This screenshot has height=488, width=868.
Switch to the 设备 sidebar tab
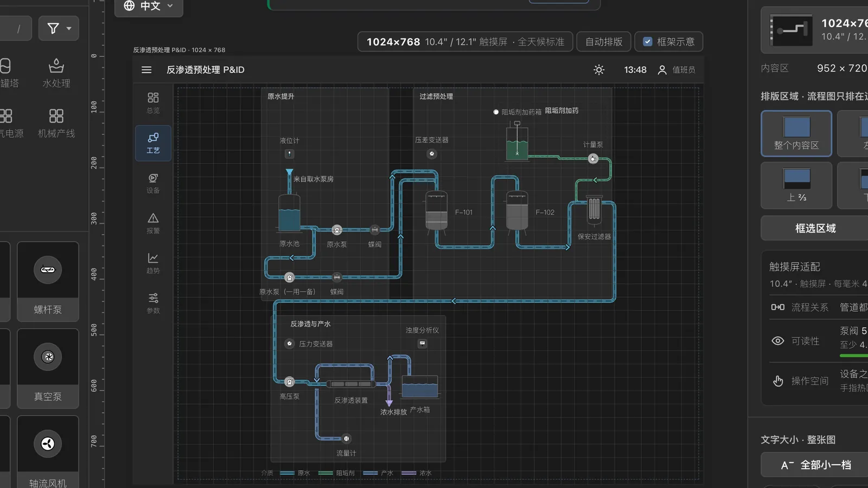click(153, 183)
